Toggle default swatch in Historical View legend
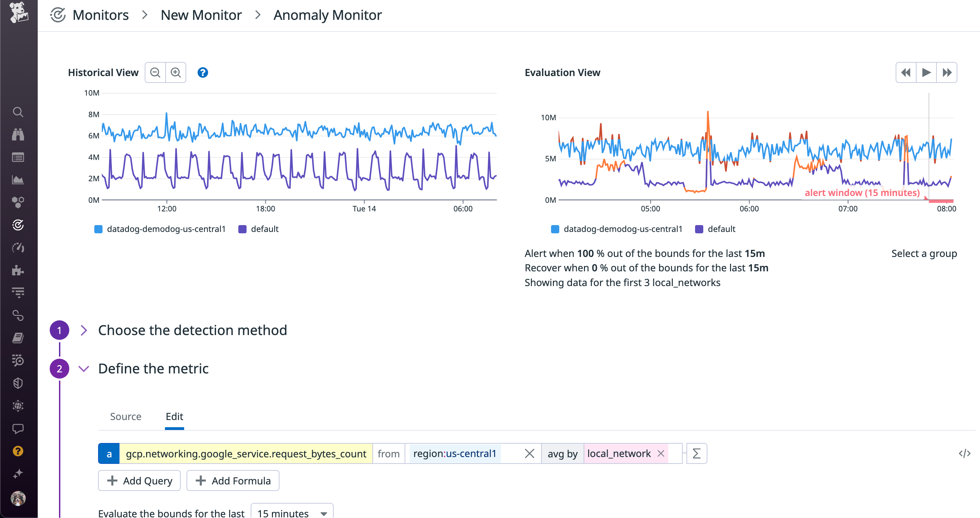This screenshot has height=518, width=980. 242,229
